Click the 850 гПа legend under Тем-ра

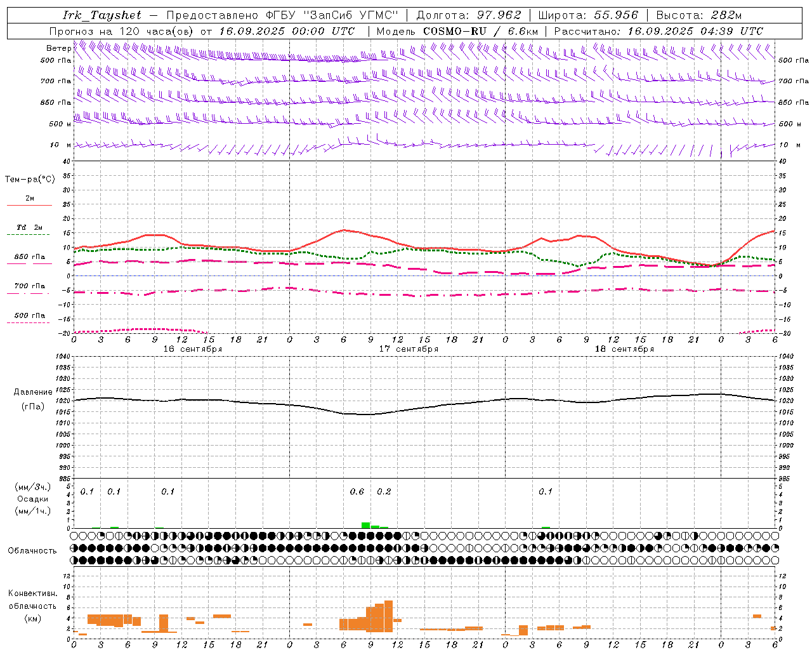coord(30,257)
